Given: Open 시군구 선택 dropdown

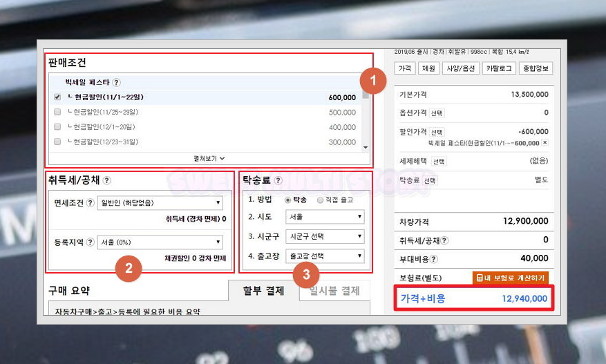Looking at the screenshot, I should pyautogui.click(x=325, y=236).
